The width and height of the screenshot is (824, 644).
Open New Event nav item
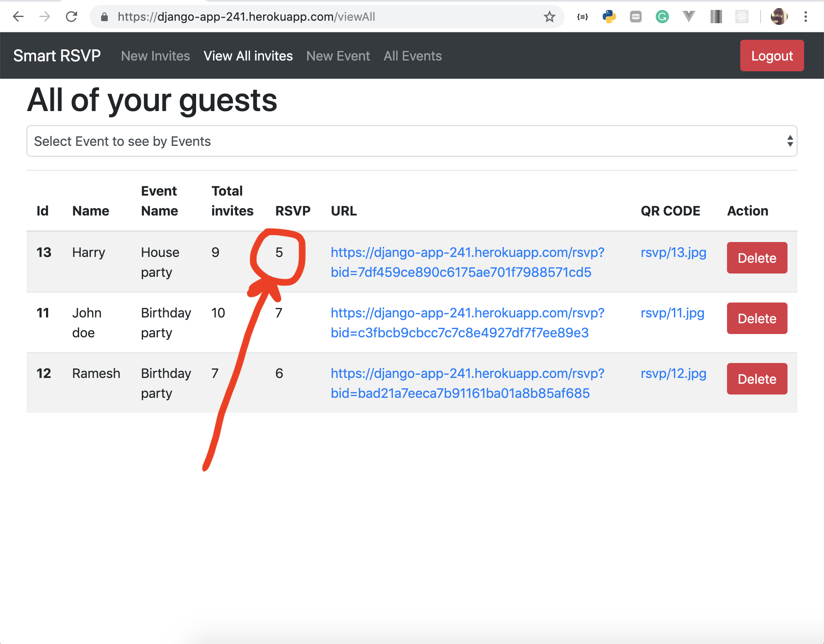[338, 56]
